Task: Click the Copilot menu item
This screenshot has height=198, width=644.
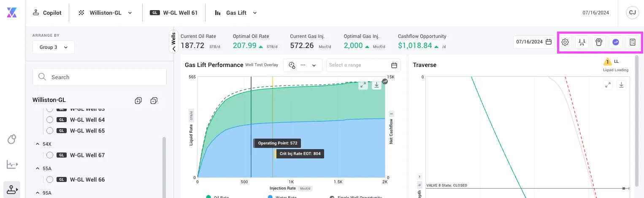Action: (47, 13)
